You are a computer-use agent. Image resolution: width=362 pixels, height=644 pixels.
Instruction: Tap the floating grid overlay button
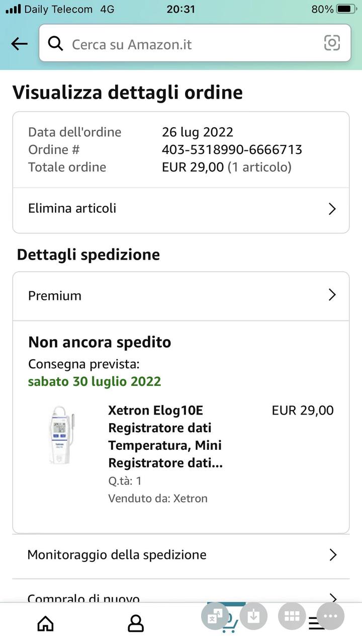(x=292, y=616)
